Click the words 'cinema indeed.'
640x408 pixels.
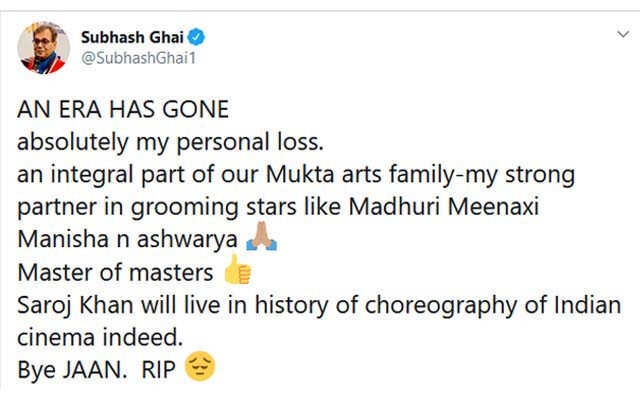[x=100, y=337]
